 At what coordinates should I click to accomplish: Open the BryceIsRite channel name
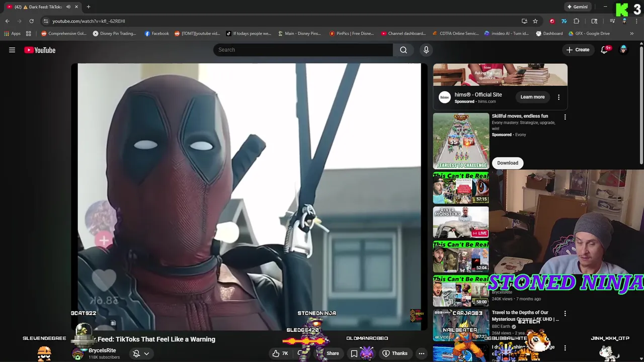click(x=102, y=350)
